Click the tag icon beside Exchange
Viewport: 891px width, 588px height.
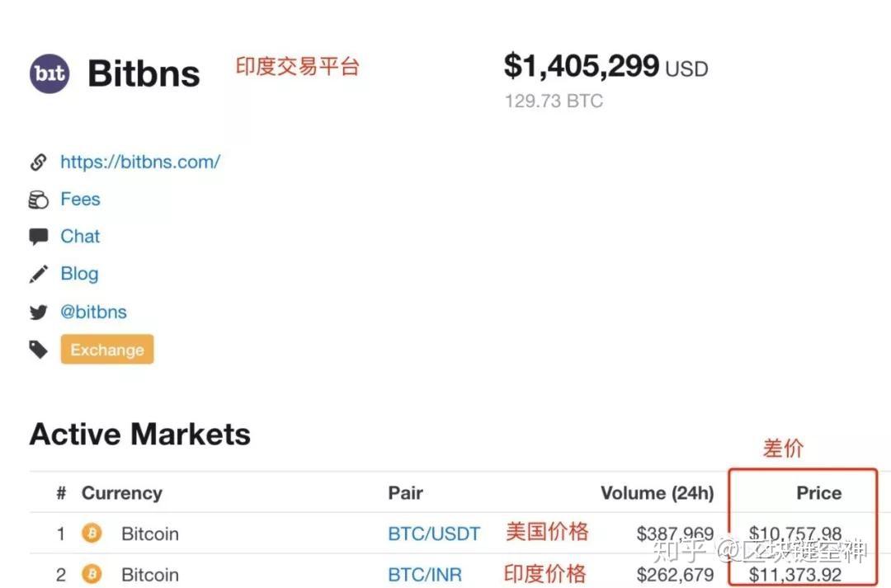[38, 350]
